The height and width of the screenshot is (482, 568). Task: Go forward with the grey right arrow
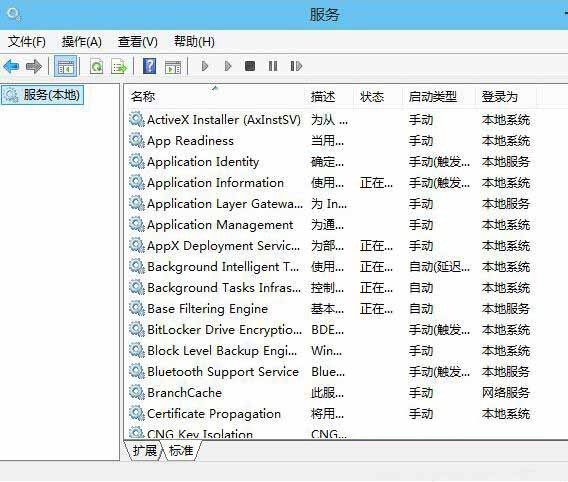tap(34, 66)
